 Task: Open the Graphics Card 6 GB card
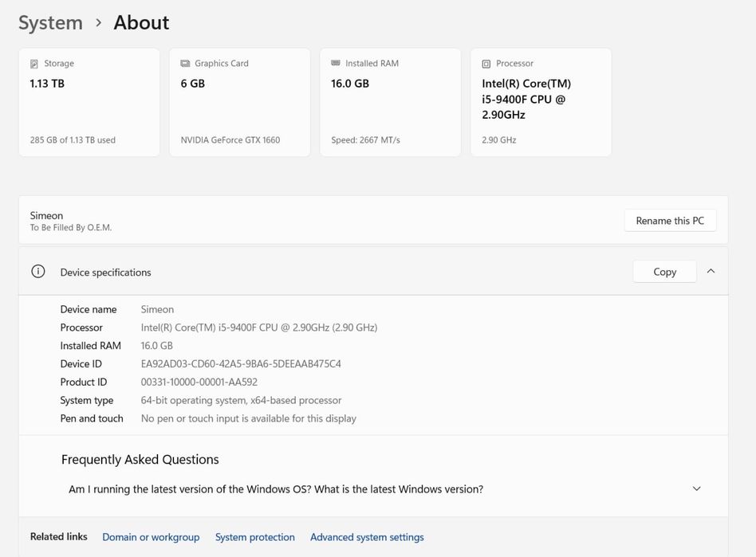pos(240,102)
